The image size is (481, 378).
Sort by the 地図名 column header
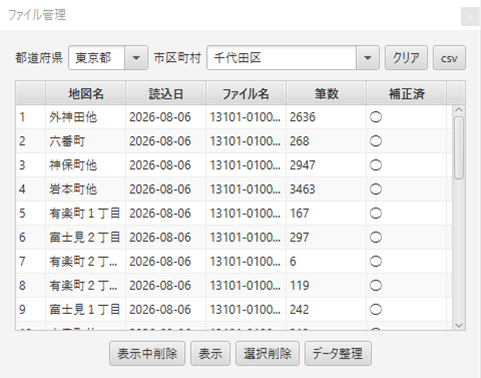point(86,94)
